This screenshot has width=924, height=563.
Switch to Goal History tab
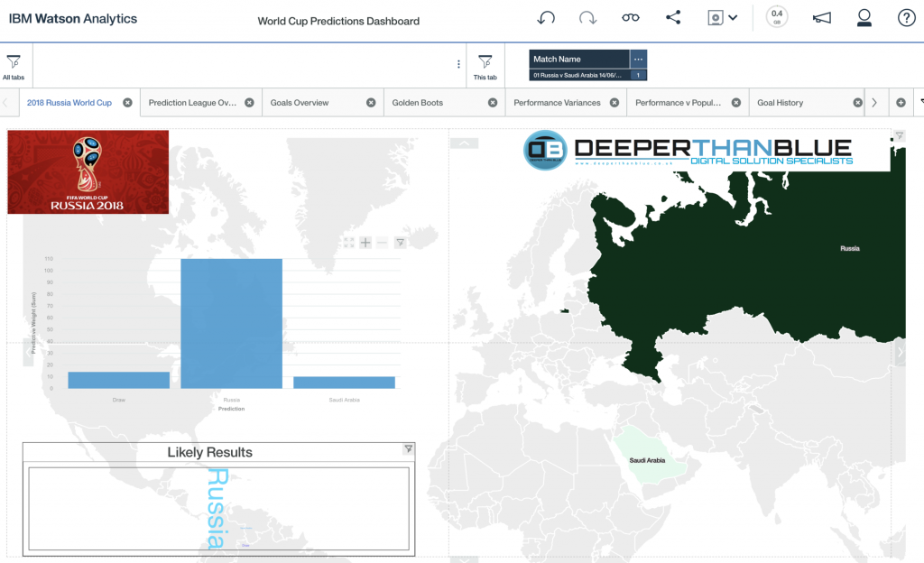(781, 103)
